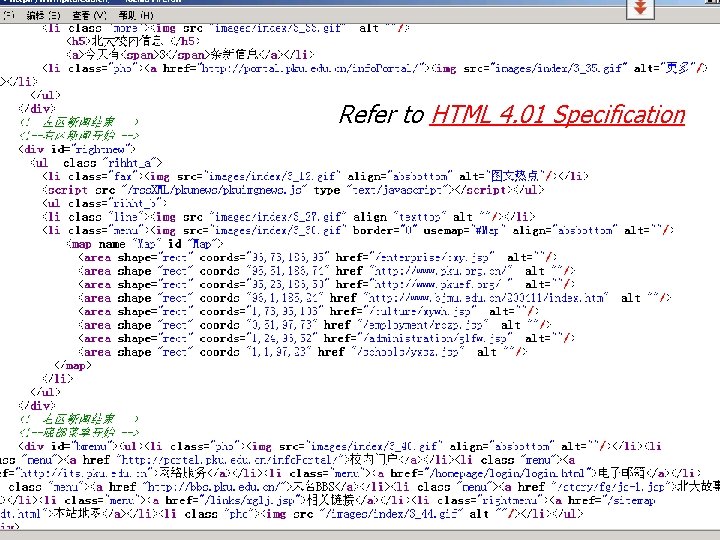The image size is (720, 540).
Task: Click area line with /enterprise/cxy.jsp href
Action: pos(317,258)
